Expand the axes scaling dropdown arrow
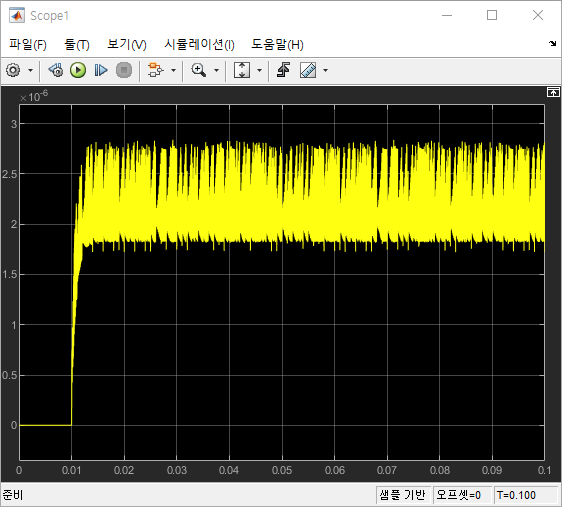Screen dimensions: 562x507 click(259, 70)
